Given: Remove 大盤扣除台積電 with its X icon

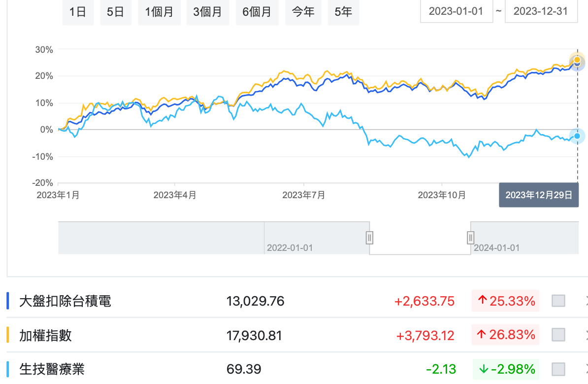Looking at the screenshot, I should 585,301.
